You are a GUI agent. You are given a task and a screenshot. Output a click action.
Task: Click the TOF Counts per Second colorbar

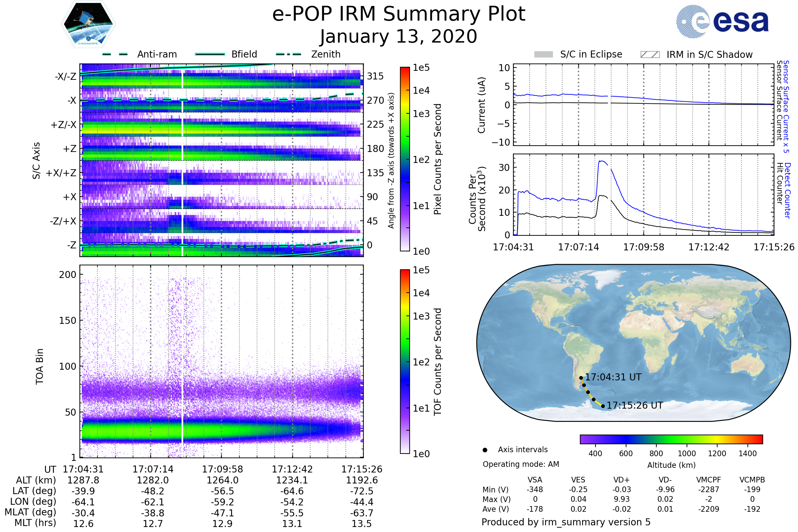405,361
